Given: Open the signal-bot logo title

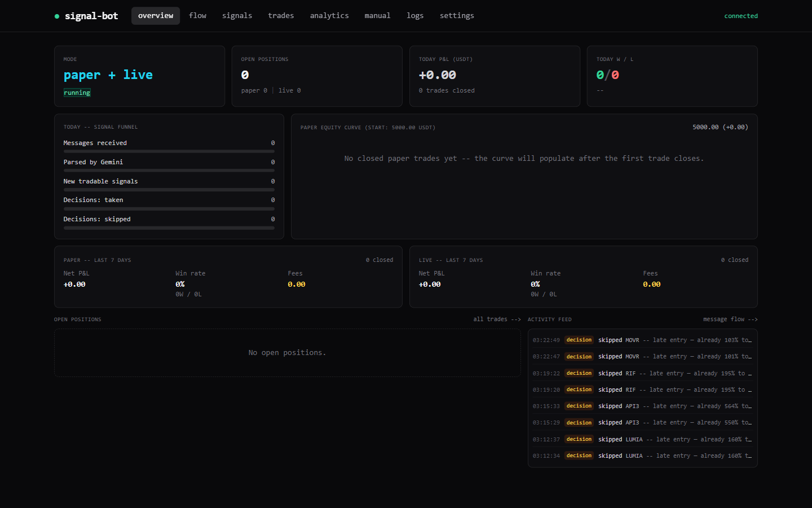Looking at the screenshot, I should [91, 16].
